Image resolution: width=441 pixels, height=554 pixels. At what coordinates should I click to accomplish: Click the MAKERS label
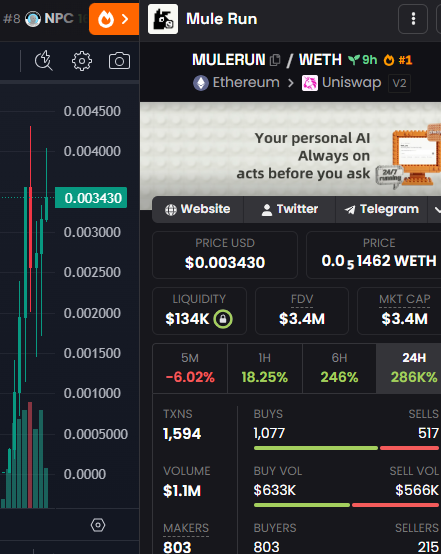[x=186, y=528]
